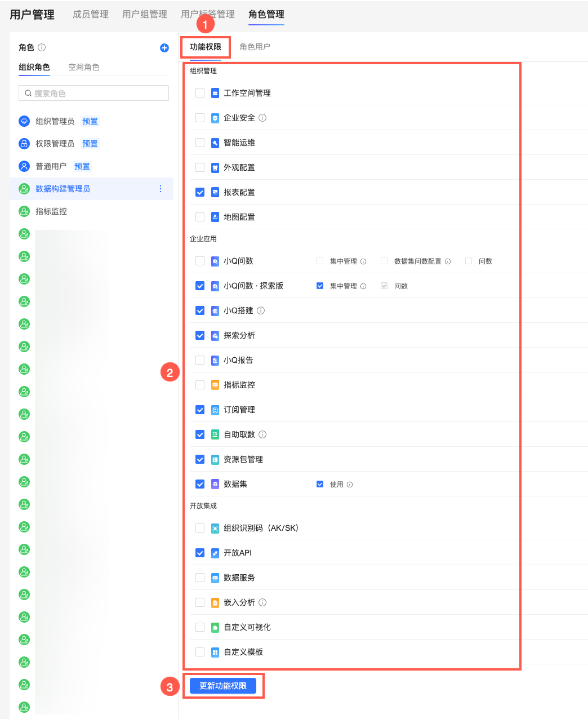Open the three-dot menu for 数据构建管理员
This screenshot has height=719, width=588.
(161, 189)
